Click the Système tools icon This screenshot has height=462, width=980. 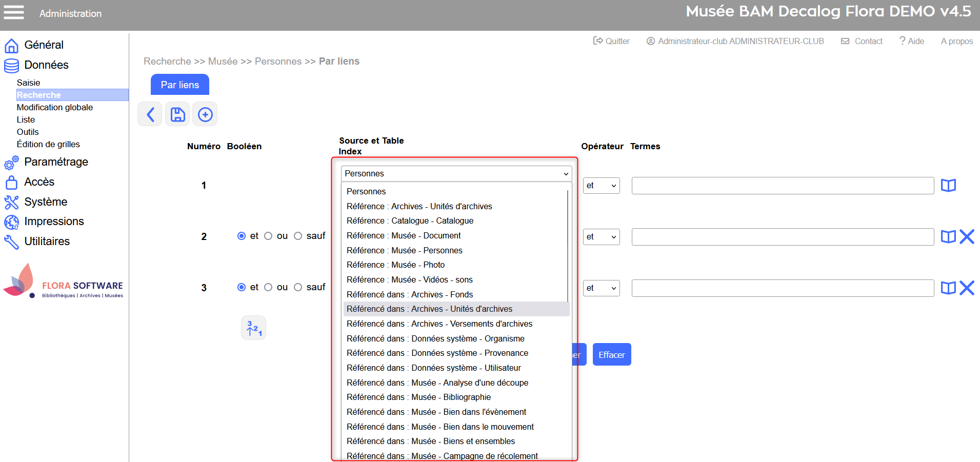pos(11,203)
